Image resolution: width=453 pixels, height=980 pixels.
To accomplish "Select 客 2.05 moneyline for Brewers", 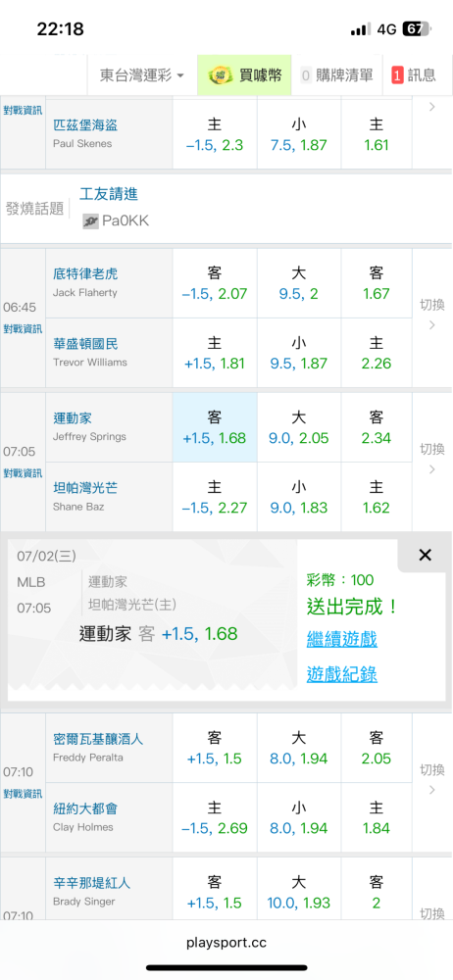I will point(377,748).
